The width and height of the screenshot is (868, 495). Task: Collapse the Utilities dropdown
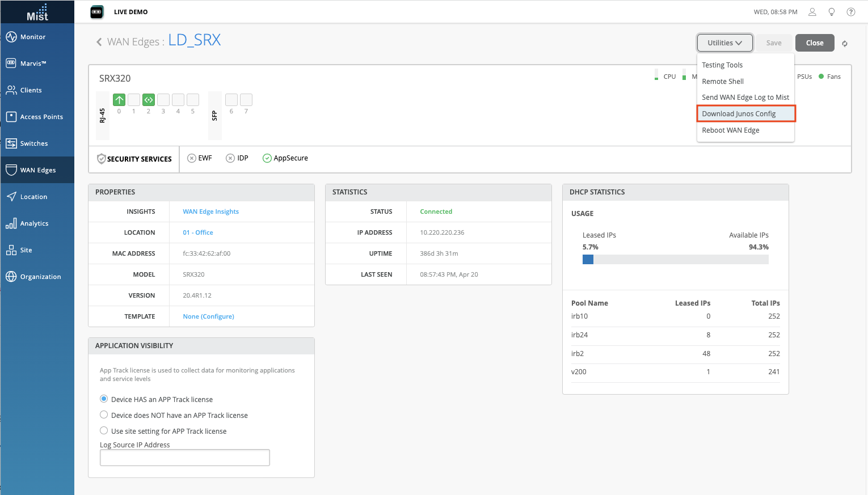click(x=724, y=43)
